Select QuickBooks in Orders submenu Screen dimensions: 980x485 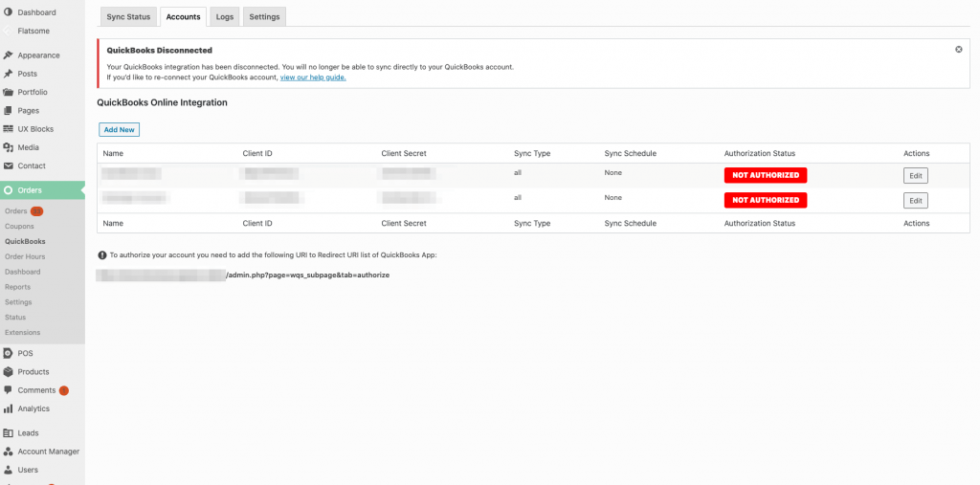[25, 241]
